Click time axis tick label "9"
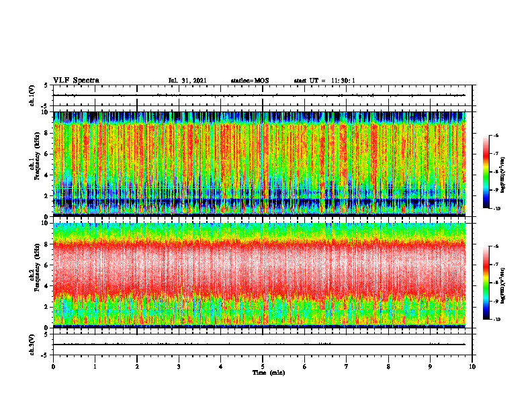532x411 pixels. coord(430,367)
